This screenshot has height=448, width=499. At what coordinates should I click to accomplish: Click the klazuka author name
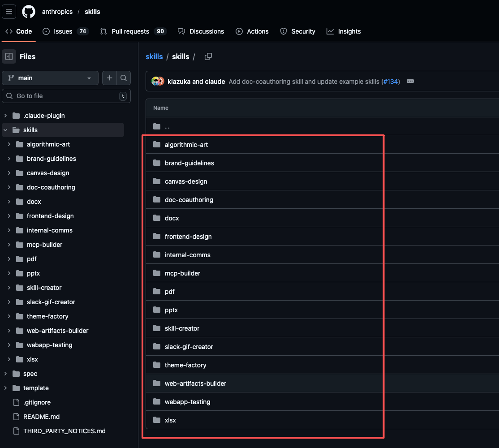click(x=179, y=82)
